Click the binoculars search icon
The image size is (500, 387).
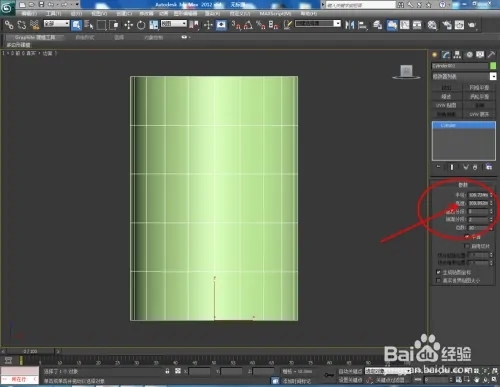click(x=401, y=5)
